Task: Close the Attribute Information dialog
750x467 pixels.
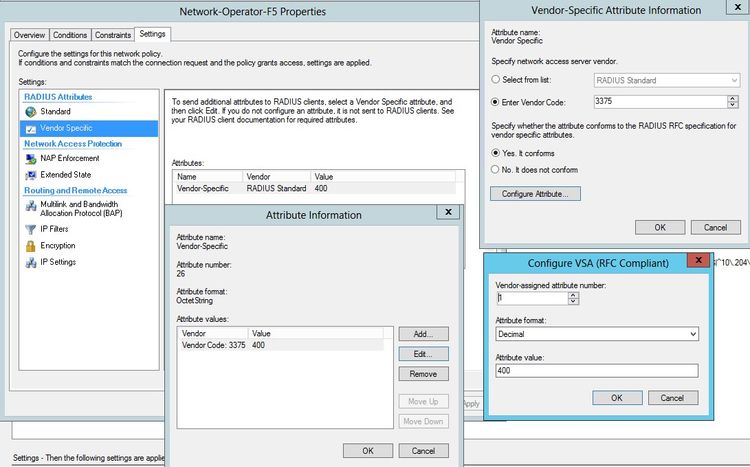Action: click(448, 212)
